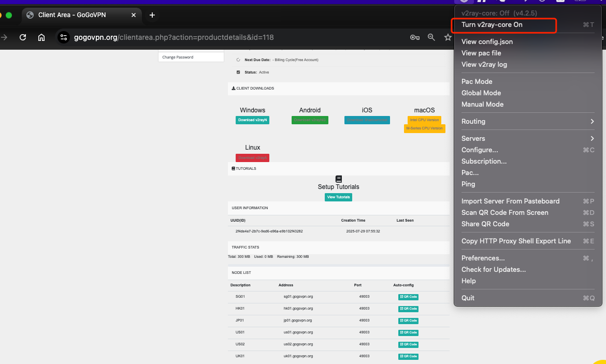Click creation time 2025-07-29 07:55:32
This screenshot has height=364, width=606.
pyautogui.click(x=363, y=231)
